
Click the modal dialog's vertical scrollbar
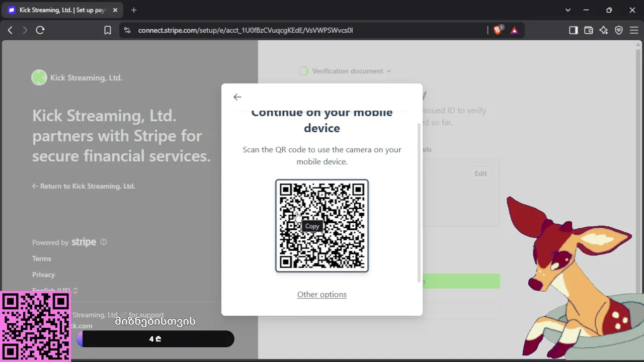pyautogui.click(x=419, y=202)
